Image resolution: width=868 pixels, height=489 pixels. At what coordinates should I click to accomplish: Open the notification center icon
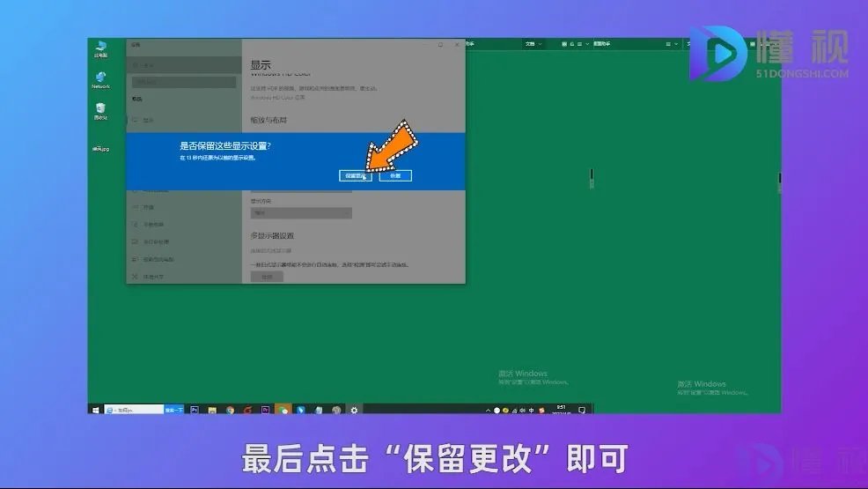(582, 411)
